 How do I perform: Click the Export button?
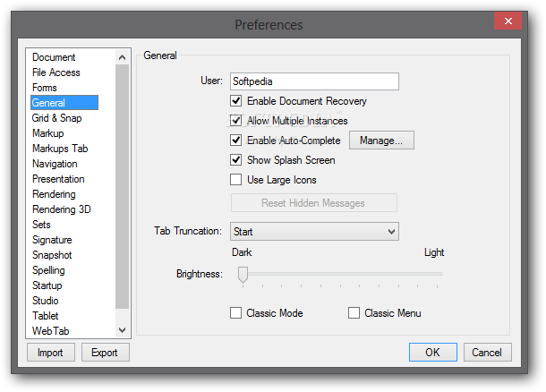[106, 353]
